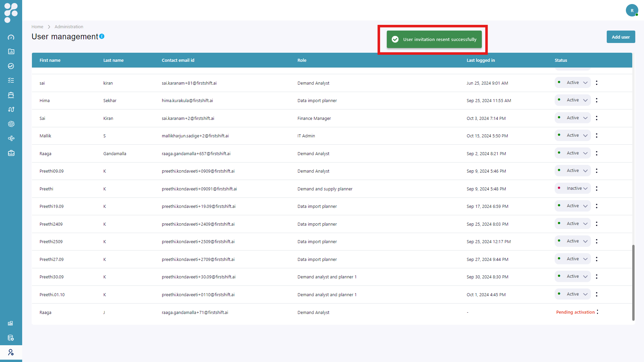644x362 pixels.
Task: Open the three-dot menu for Raaga Gandamalla row
Action: click(597, 153)
